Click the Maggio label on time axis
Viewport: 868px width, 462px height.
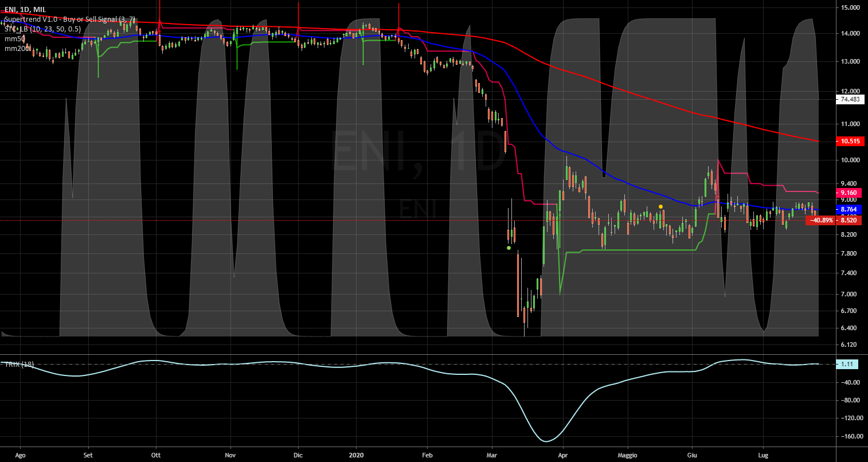click(x=627, y=455)
